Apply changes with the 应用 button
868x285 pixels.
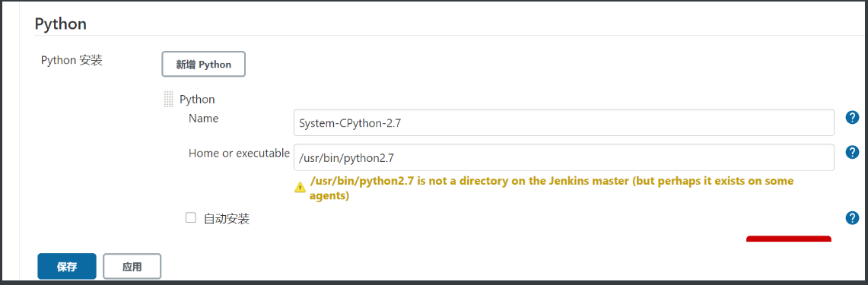pyautogui.click(x=132, y=266)
